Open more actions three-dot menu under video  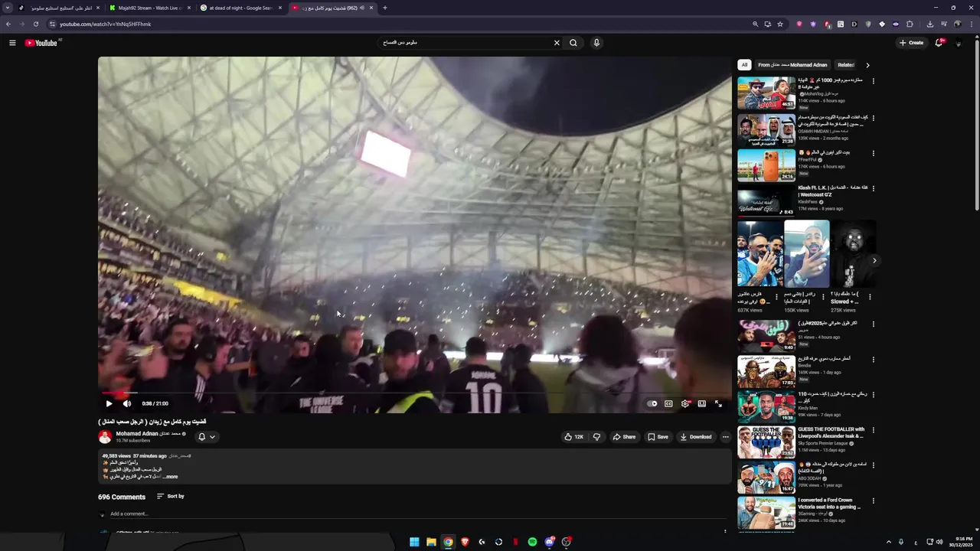pos(726,437)
